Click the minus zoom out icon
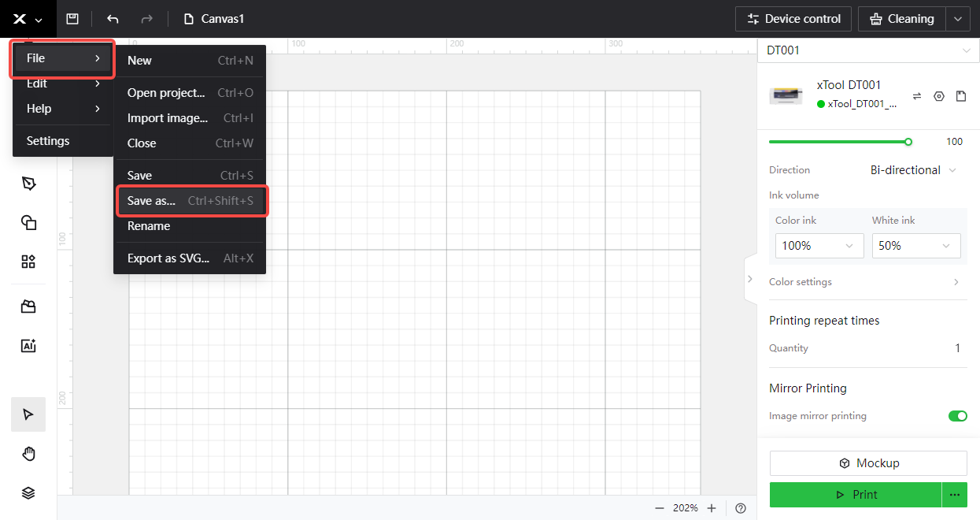 tap(660, 508)
